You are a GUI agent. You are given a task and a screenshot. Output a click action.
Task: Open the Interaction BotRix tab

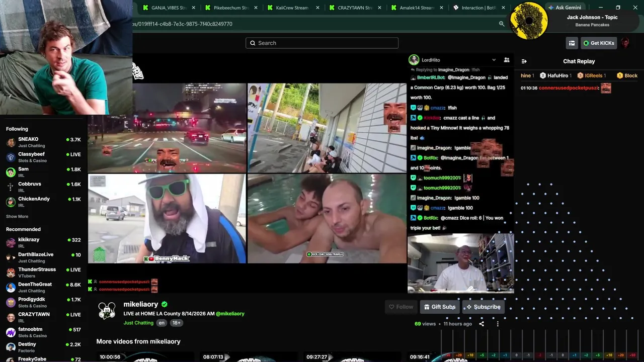click(x=478, y=8)
